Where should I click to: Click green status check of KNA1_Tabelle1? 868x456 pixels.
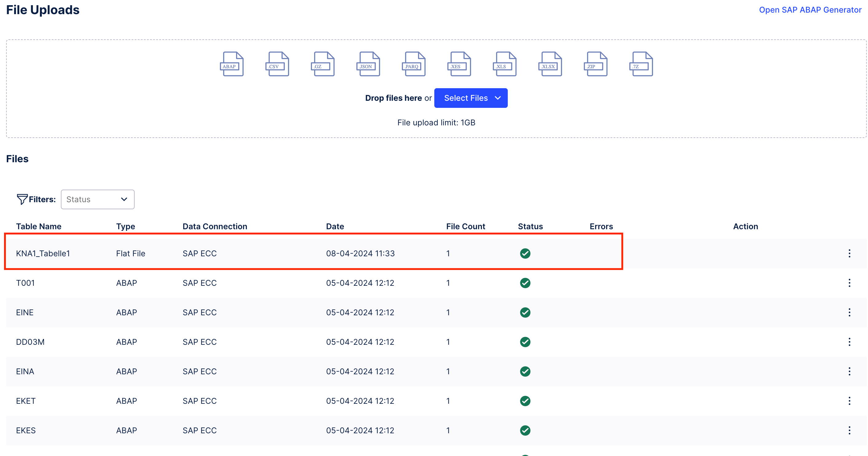click(525, 253)
